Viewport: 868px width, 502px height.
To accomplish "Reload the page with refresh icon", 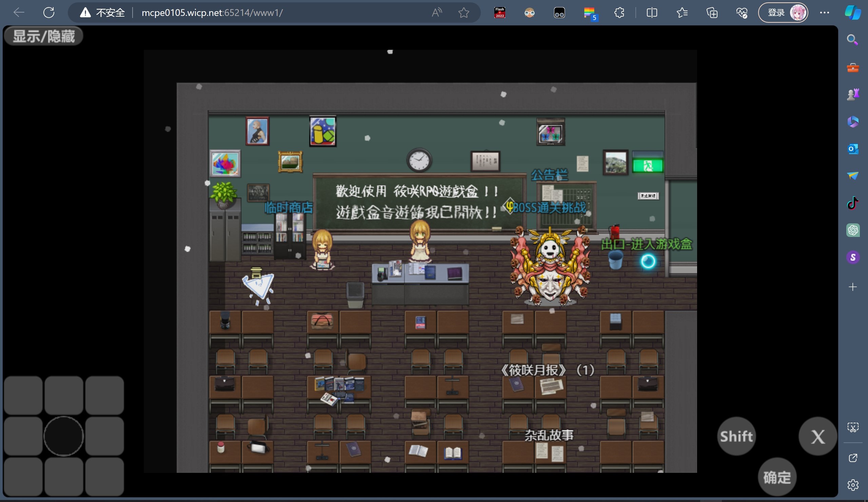I will [49, 13].
